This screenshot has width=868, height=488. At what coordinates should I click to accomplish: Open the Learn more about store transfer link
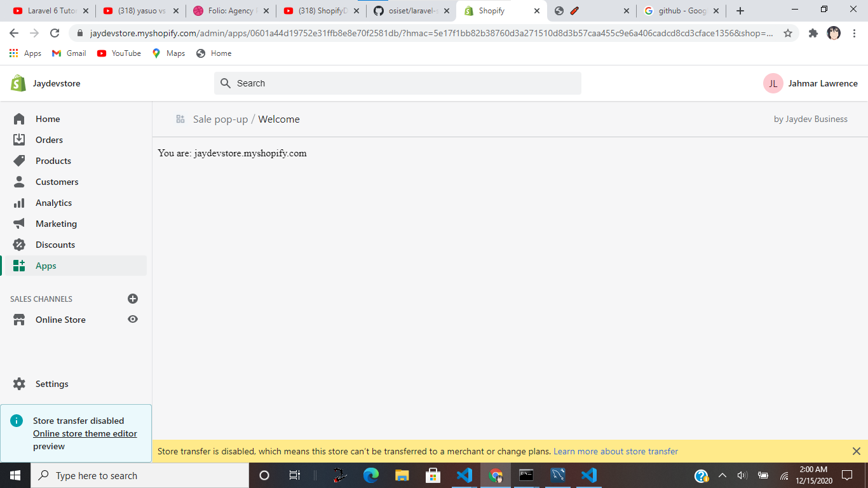click(x=615, y=451)
